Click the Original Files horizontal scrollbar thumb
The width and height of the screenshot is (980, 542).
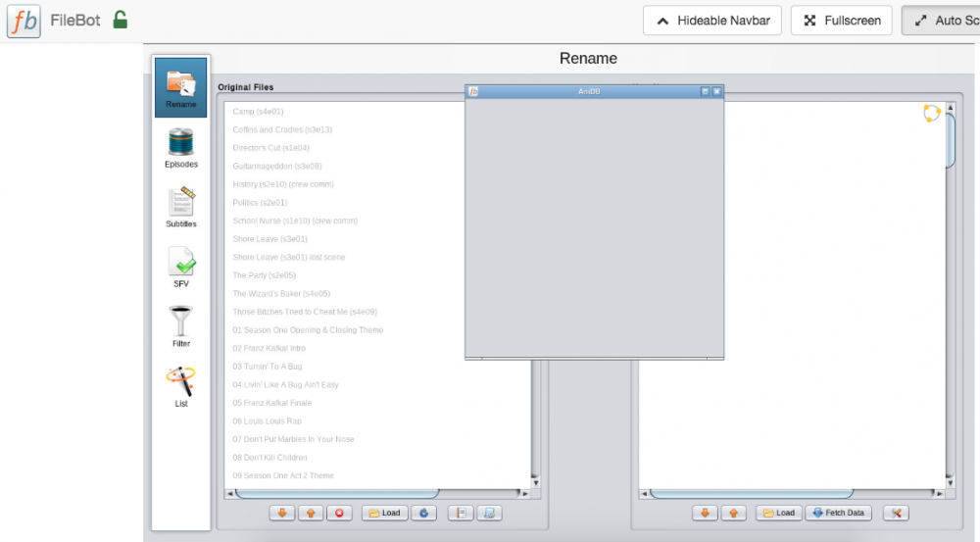pos(337,494)
